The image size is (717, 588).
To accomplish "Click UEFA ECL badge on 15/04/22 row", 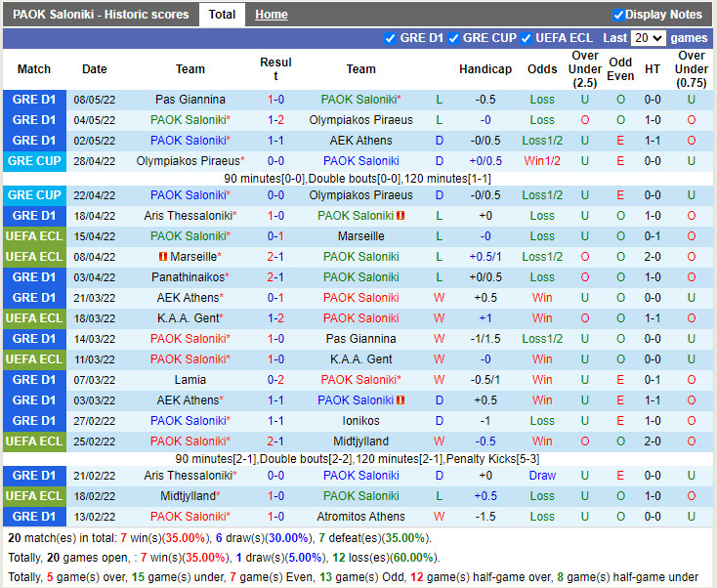I will pyautogui.click(x=34, y=236).
